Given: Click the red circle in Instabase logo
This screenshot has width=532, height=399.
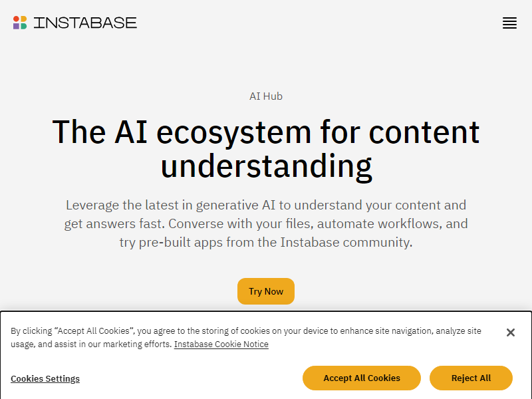Looking at the screenshot, I should pyautogui.click(x=16, y=19).
